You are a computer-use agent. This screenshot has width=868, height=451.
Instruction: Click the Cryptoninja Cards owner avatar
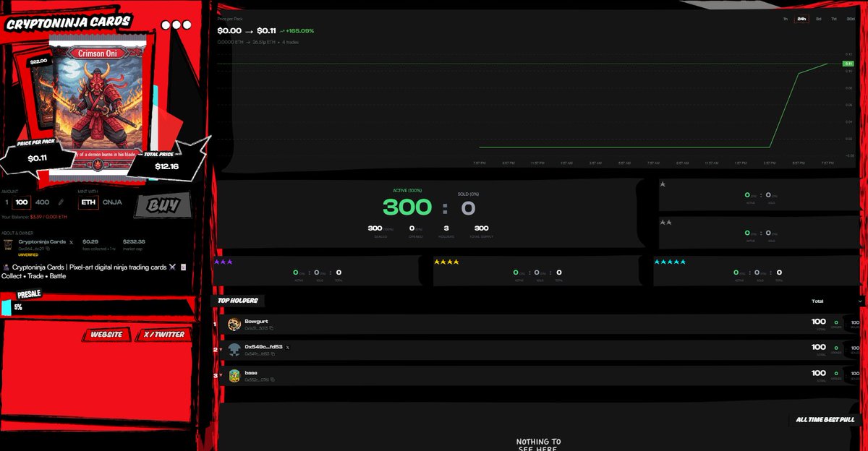[x=8, y=244]
